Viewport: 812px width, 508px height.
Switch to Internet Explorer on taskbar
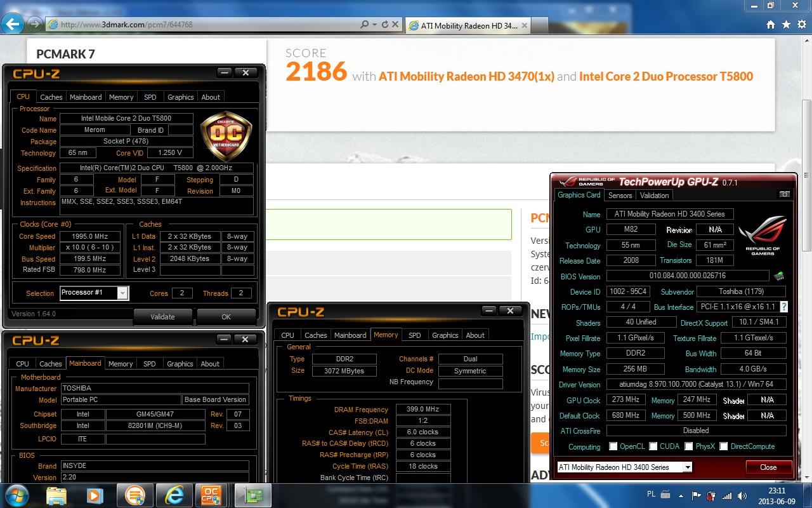(x=173, y=495)
